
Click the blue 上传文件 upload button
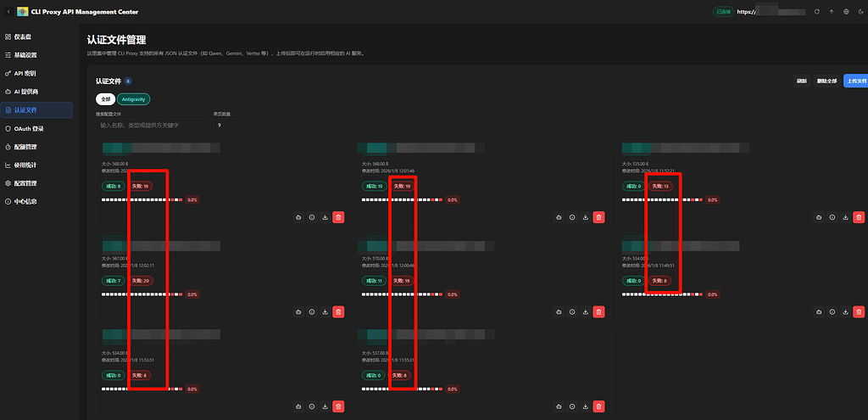coord(856,81)
